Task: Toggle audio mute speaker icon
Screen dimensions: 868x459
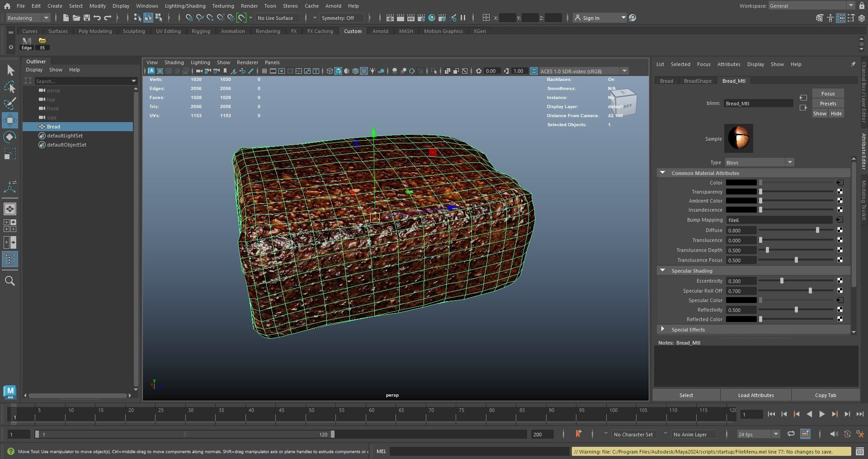Action: coord(834,434)
